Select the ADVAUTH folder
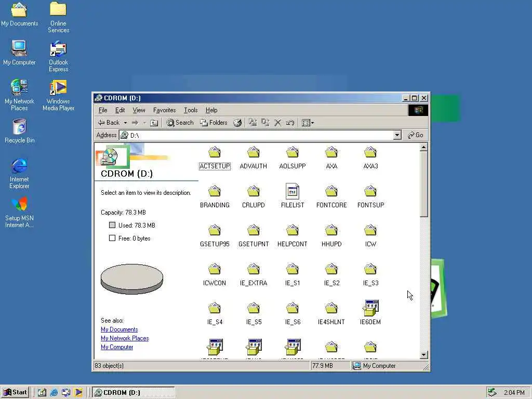Screen dimensions: 532x399 pyautogui.click(x=253, y=158)
